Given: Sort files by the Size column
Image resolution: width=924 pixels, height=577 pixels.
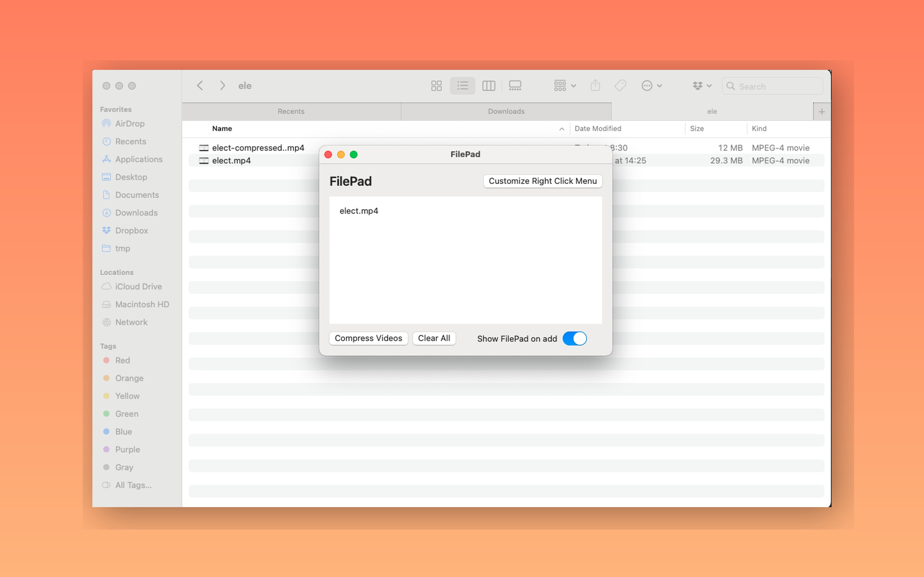Looking at the screenshot, I should 697,129.
